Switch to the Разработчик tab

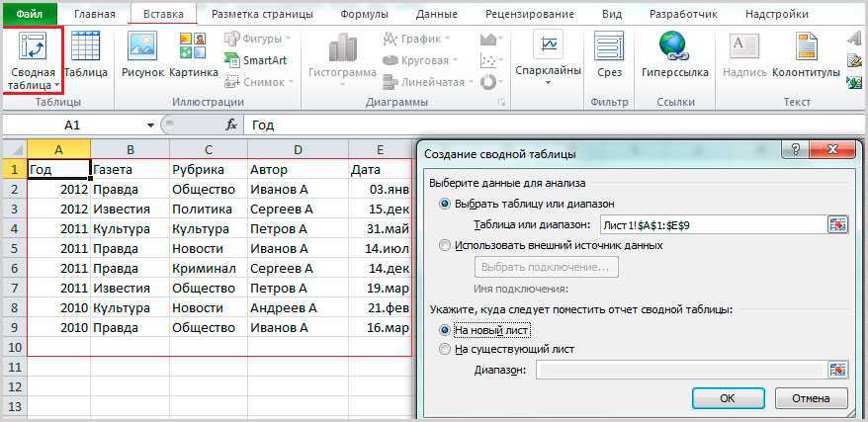pyautogui.click(x=683, y=14)
